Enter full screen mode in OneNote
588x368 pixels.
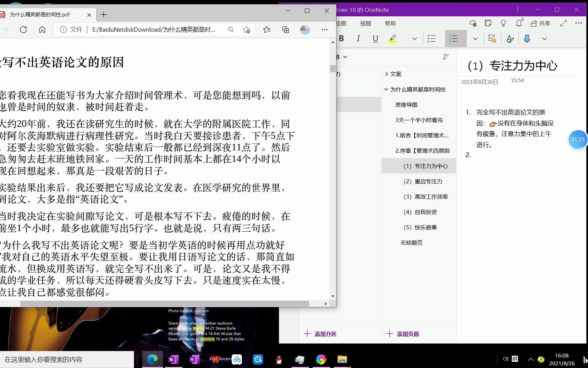click(x=563, y=23)
